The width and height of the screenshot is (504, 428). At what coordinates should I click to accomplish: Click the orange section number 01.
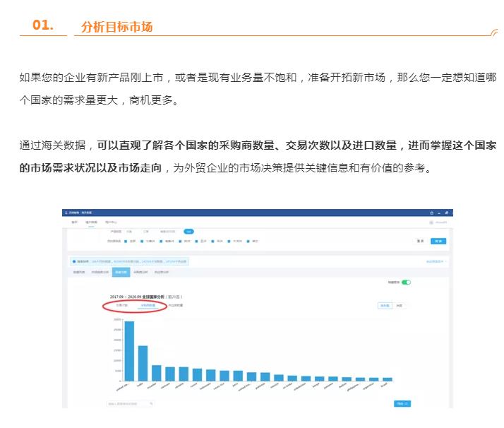[x=43, y=25]
